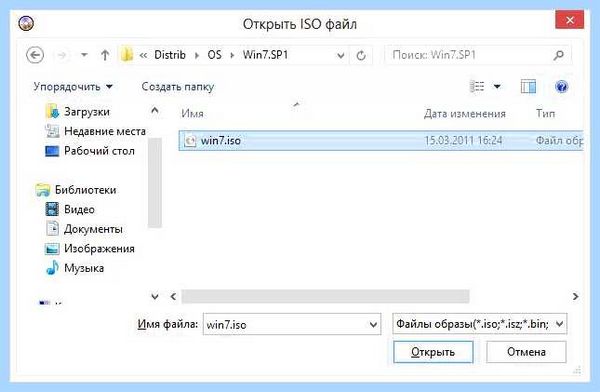The width and height of the screenshot is (600, 392).
Task: Open the Файлы образы file type dropdown
Action: click(x=479, y=324)
